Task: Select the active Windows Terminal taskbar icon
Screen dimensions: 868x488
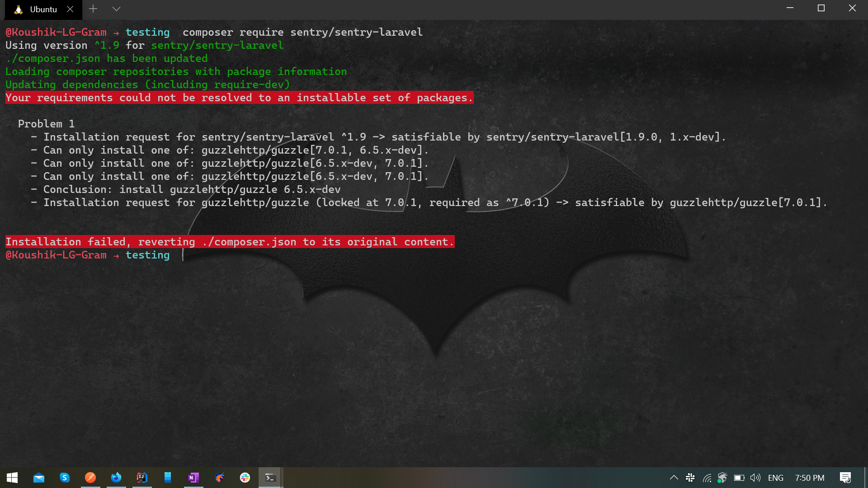Action: 270,478
